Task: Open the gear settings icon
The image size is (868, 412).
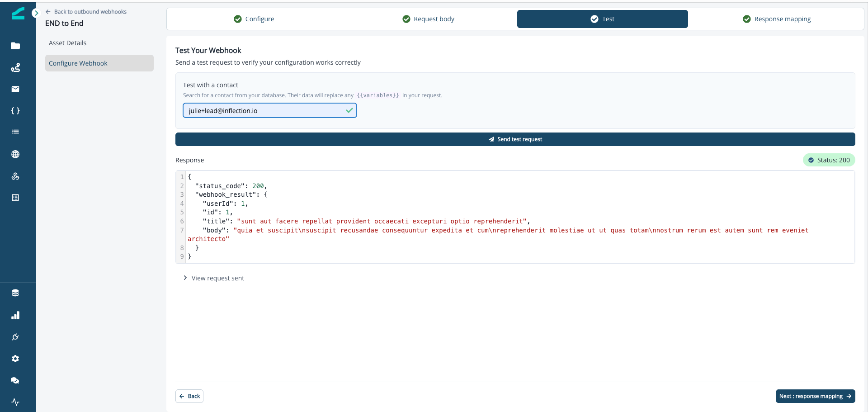Action: pos(15,359)
